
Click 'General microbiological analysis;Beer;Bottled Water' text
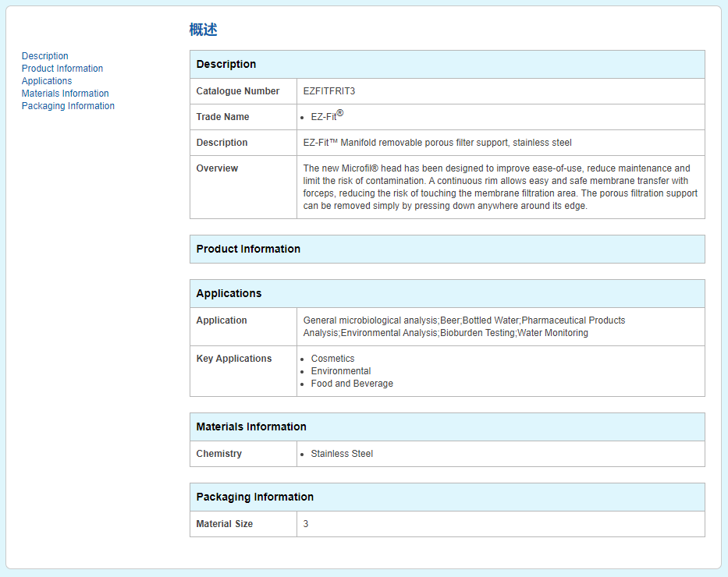point(411,320)
